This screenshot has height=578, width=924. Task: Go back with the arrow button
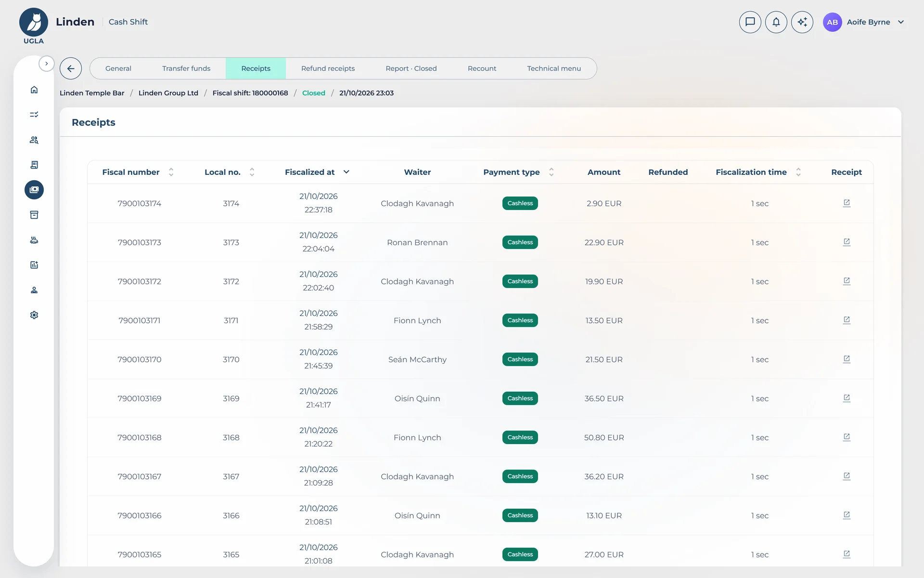pos(71,68)
